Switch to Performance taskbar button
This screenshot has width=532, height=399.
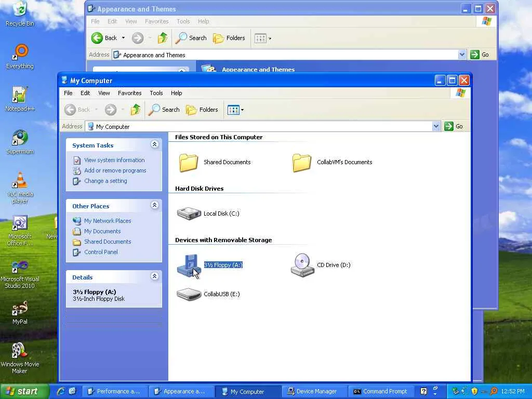click(x=114, y=392)
